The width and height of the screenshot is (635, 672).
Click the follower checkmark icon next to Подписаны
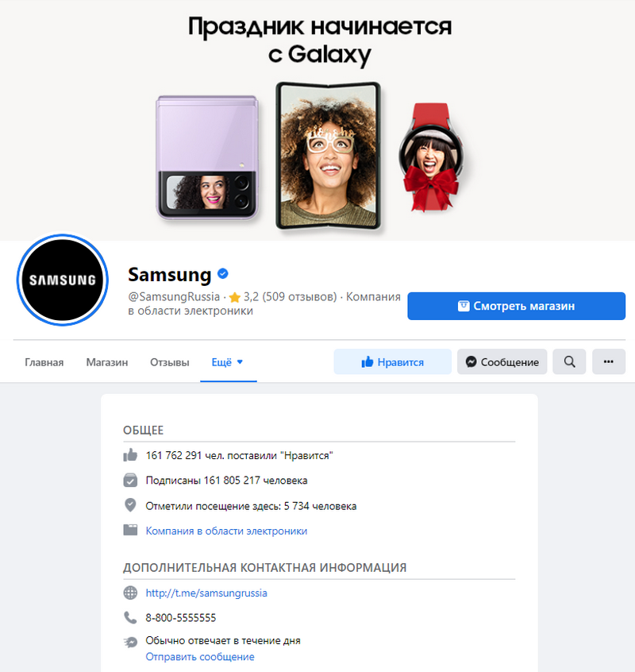point(130,481)
